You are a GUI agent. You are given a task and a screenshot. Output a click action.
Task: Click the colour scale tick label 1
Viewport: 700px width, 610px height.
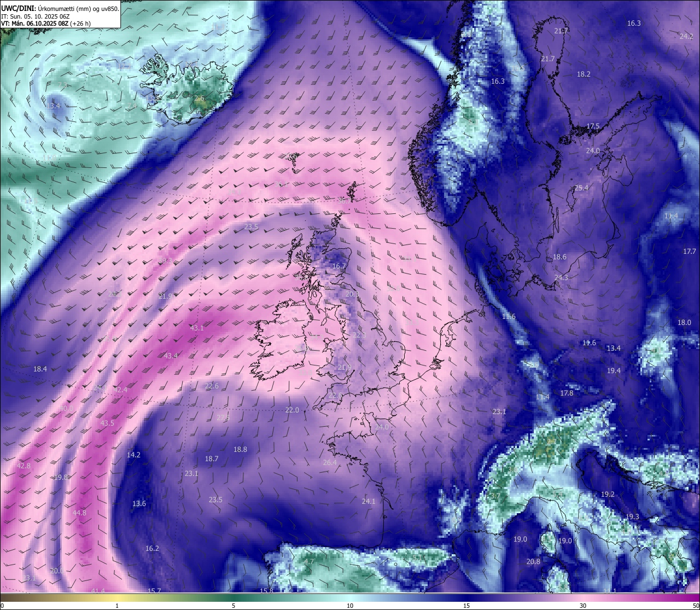[116, 606]
